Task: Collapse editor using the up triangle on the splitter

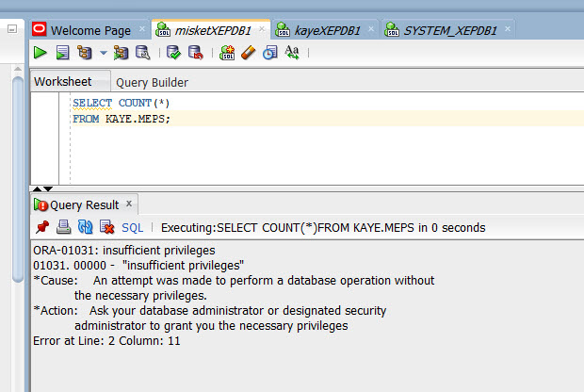Action: 37,188
